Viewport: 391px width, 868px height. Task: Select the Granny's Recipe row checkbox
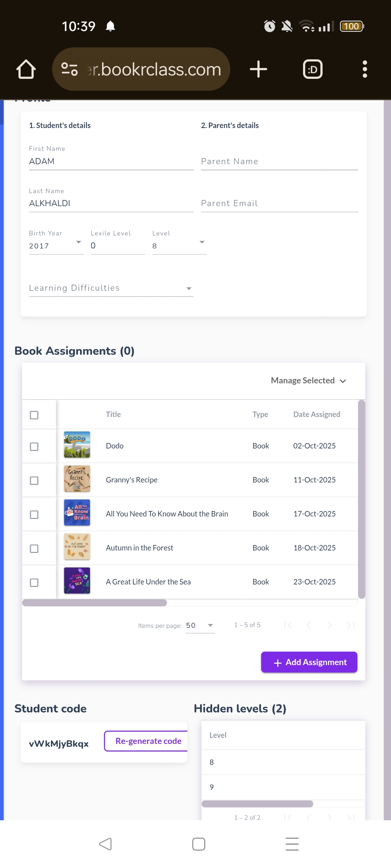(x=34, y=481)
